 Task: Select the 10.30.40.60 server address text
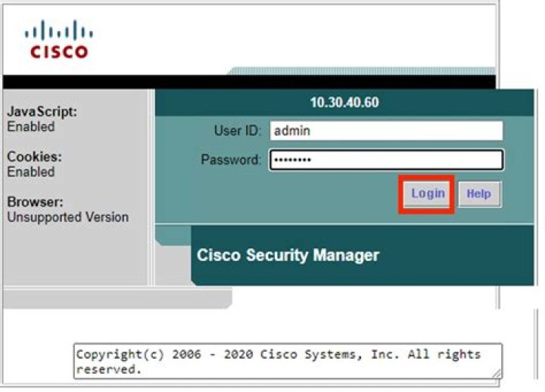(x=344, y=102)
